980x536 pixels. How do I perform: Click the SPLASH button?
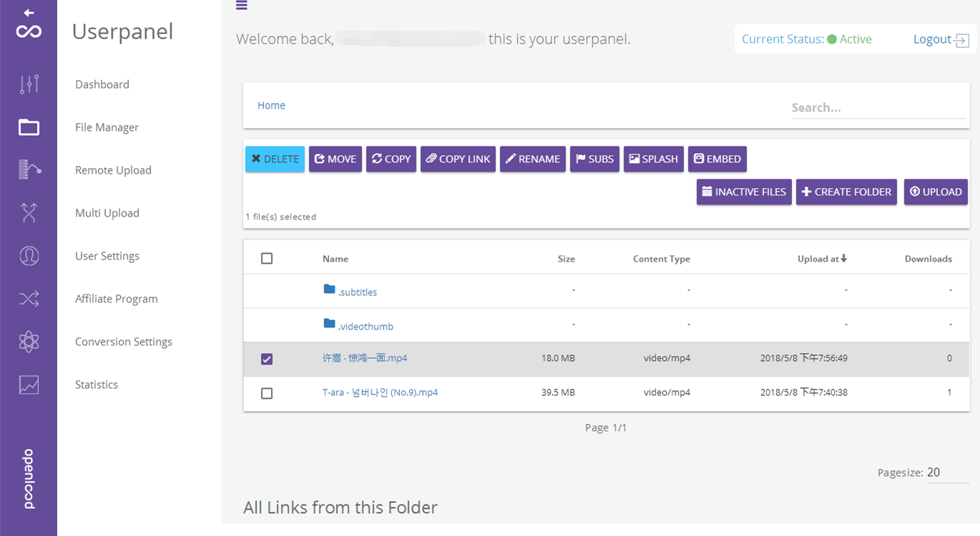click(654, 159)
